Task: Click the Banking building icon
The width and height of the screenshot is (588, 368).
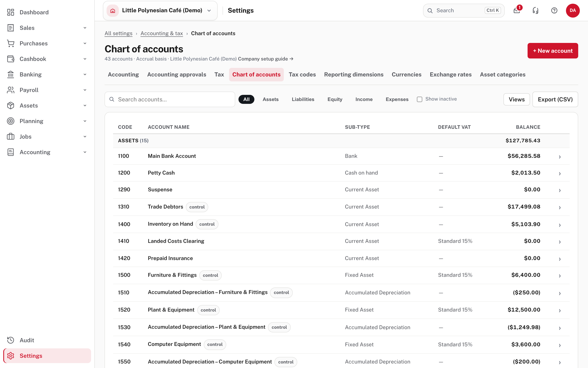Action: point(10,74)
